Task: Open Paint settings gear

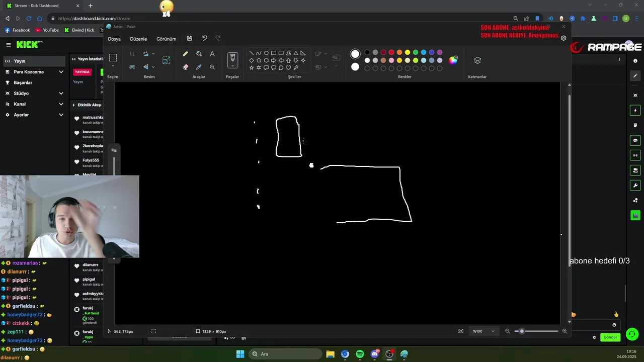Action: pos(563,38)
